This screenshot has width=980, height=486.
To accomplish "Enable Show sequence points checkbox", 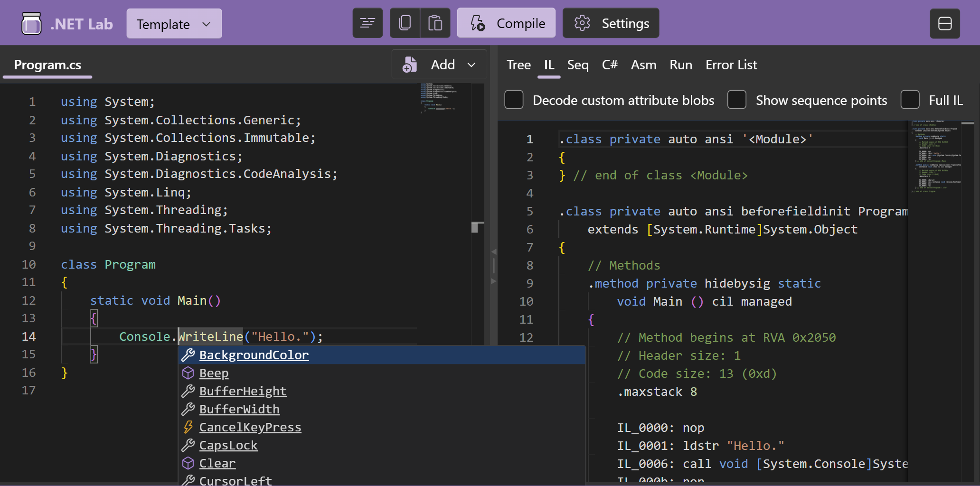I will 736,100.
